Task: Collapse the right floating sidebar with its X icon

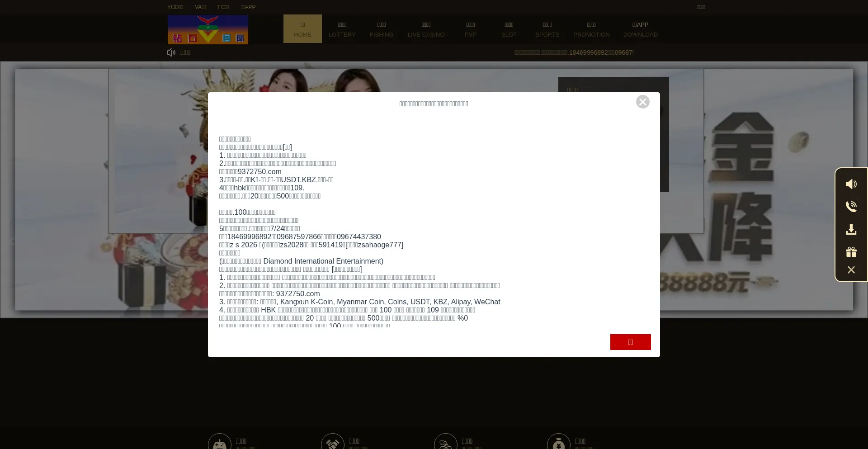Action: 851,270
